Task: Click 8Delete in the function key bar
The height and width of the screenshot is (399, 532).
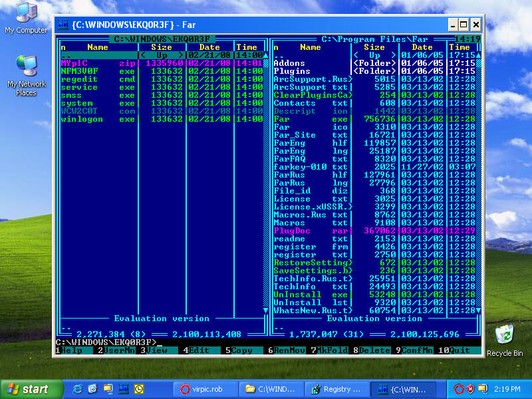Action: 372,350
